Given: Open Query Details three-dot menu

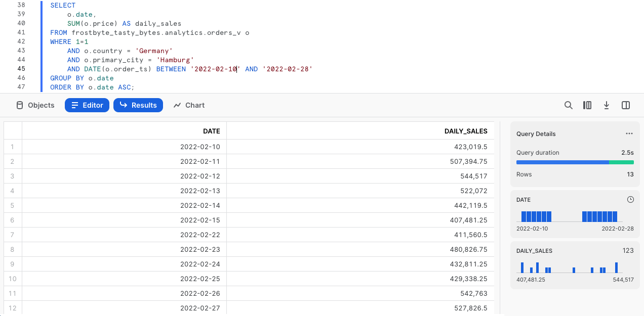Looking at the screenshot, I should (x=629, y=134).
